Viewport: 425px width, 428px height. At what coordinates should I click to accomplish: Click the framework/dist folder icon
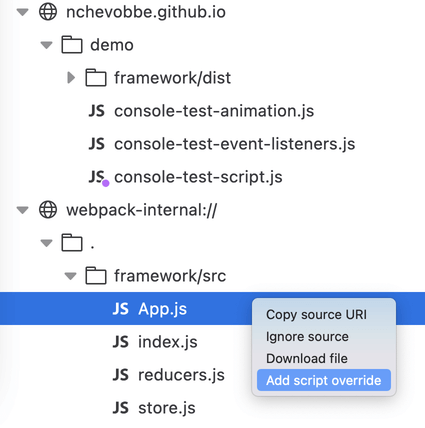click(x=96, y=78)
